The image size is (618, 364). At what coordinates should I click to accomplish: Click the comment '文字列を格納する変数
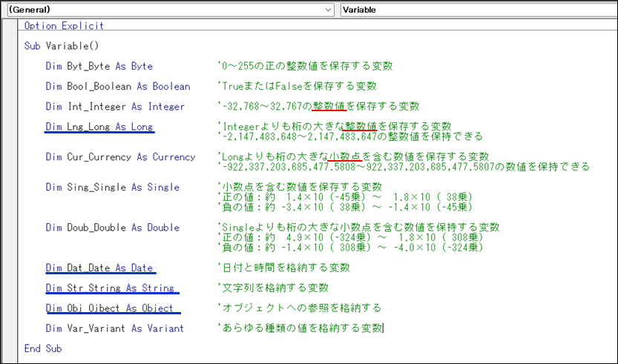pos(273,288)
